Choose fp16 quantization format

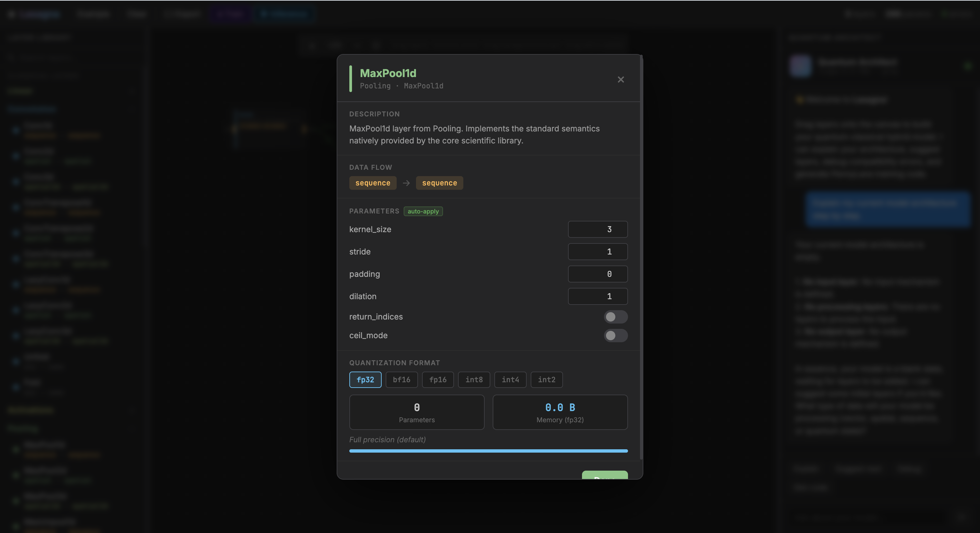coord(437,380)
